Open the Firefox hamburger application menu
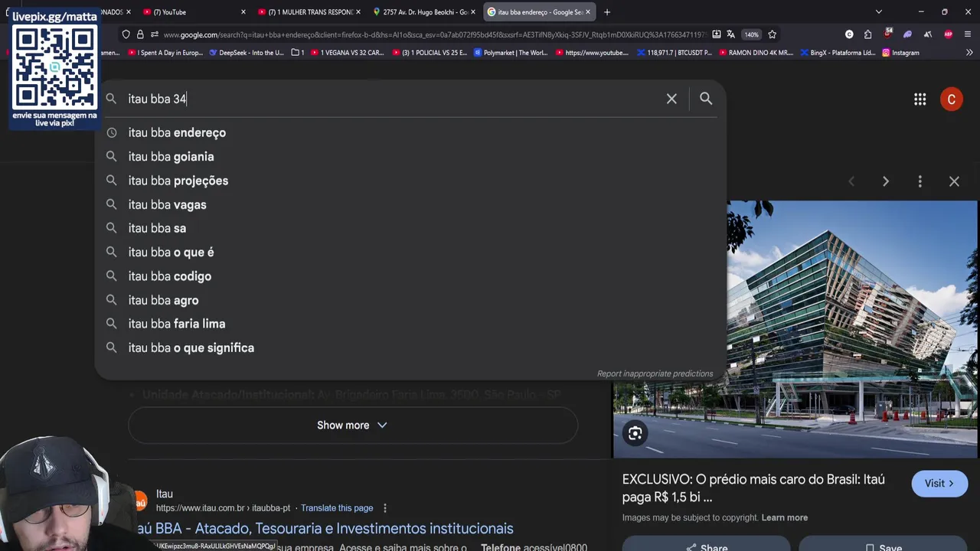Screen dimensions: 980x551 coord(969,34)
